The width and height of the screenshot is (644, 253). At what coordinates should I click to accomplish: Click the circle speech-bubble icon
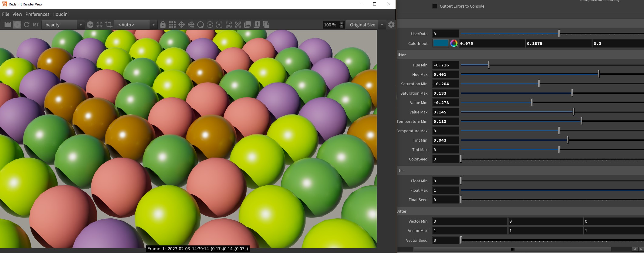tap(201, 25)
